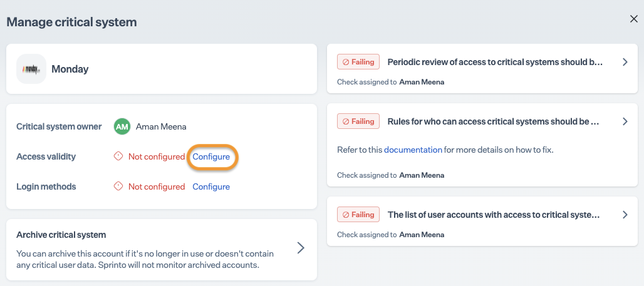
Task: Click the Aman Meena avatar icon
Action: [122, 126]
